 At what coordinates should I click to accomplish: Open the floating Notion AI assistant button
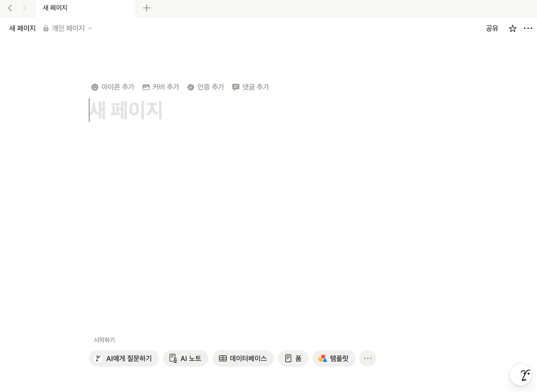coord(520,374)
